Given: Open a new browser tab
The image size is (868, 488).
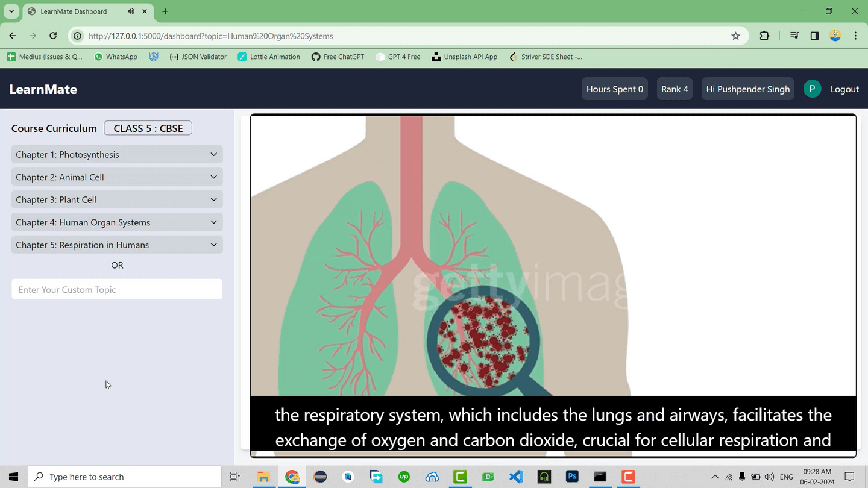Looking at the screenshot, I should pos(165,11).
